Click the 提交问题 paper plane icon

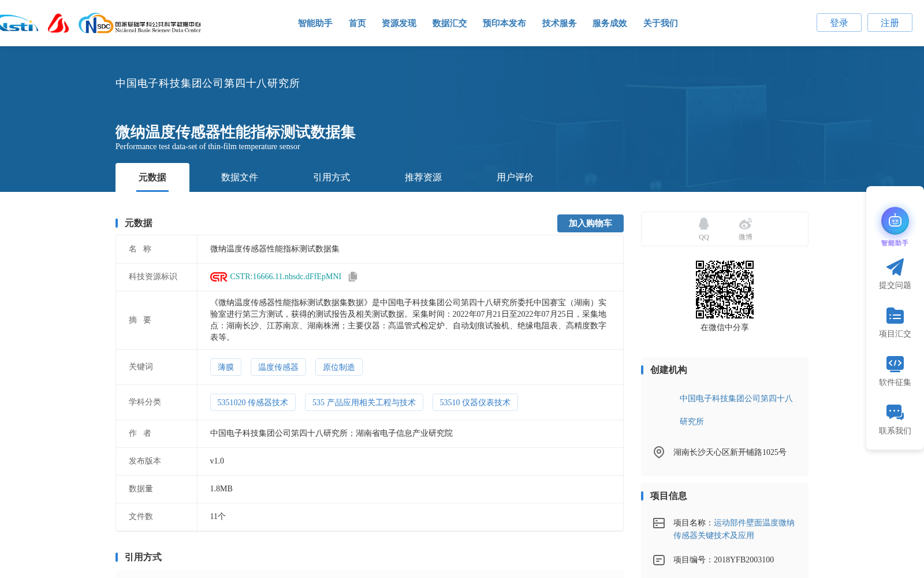click(x=895, y=267)
